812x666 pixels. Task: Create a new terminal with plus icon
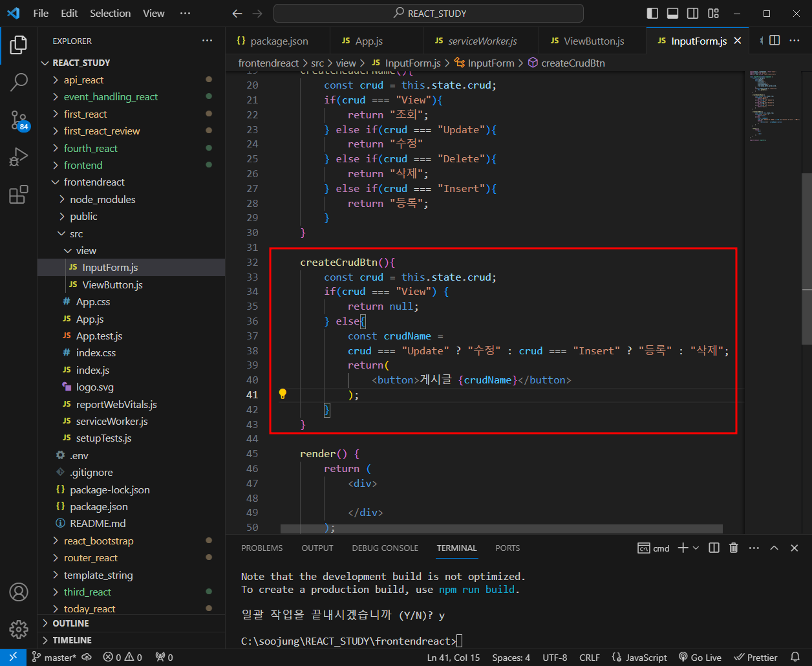tap(683, 548)
